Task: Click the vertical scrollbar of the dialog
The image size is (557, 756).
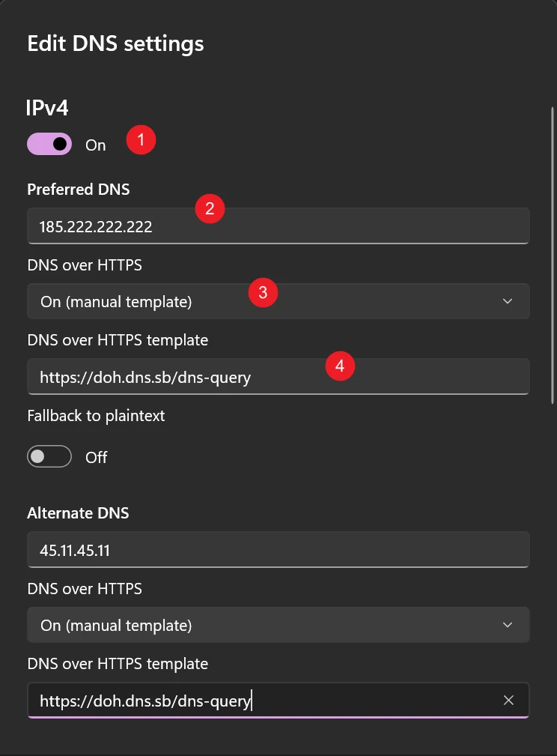Action: [x=552, y=255]
